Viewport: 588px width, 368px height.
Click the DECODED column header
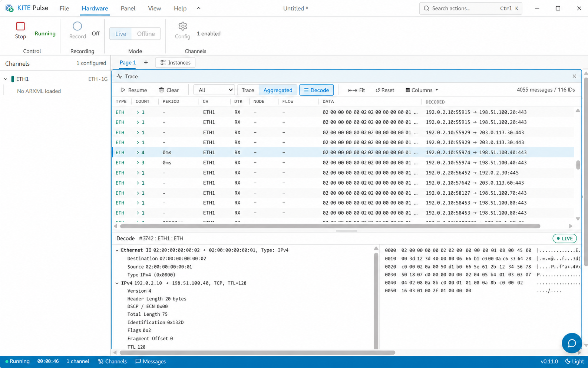pos(435,102)
